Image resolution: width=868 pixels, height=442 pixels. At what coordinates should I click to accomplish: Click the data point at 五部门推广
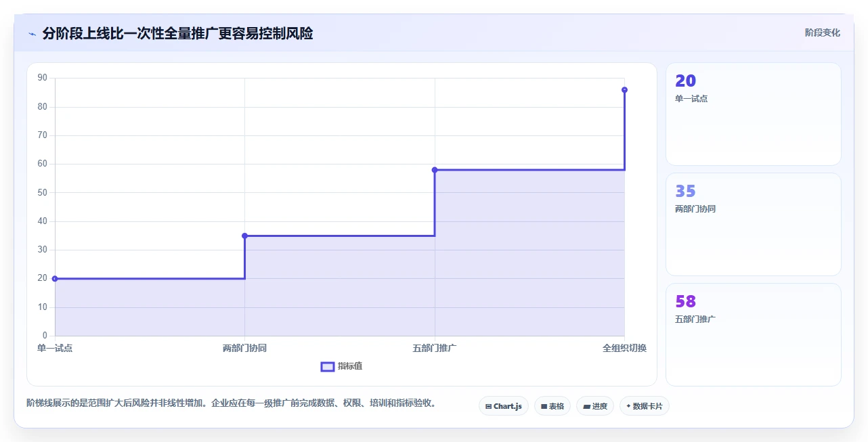click(x=435, y=170)
